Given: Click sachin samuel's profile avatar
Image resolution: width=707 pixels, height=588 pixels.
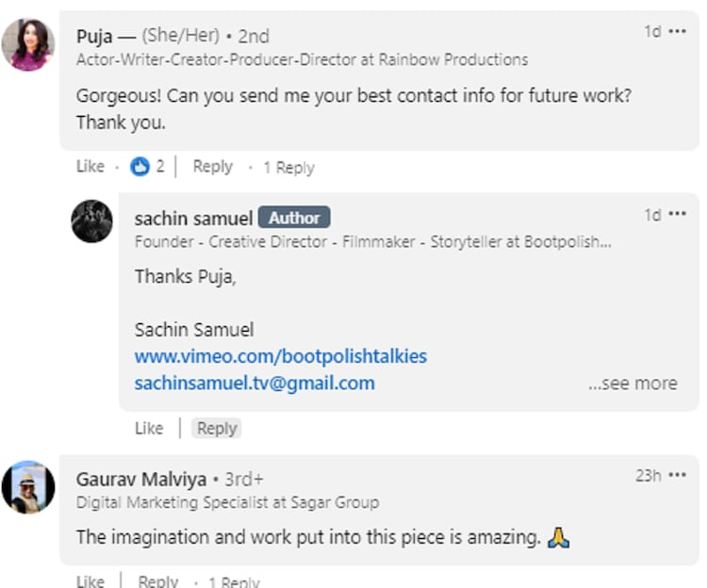Looking at the screenshot, I should 91,222.
